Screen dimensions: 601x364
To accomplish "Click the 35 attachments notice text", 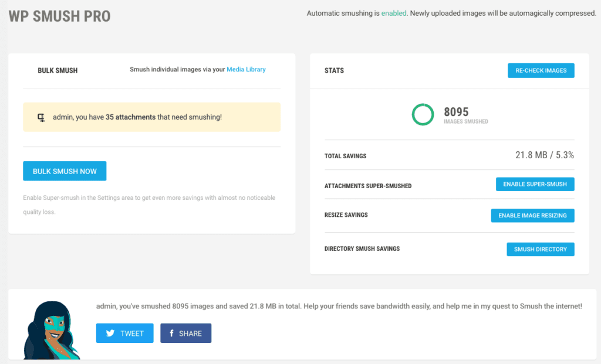I will pyautogui.click(x=137, y=117).
